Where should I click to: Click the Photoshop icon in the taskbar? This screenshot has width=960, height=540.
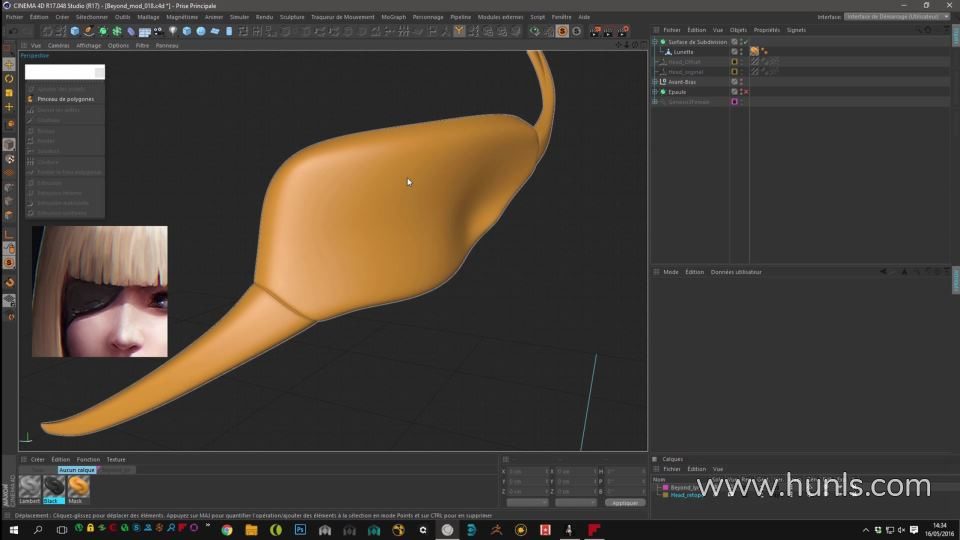point(300,530)
